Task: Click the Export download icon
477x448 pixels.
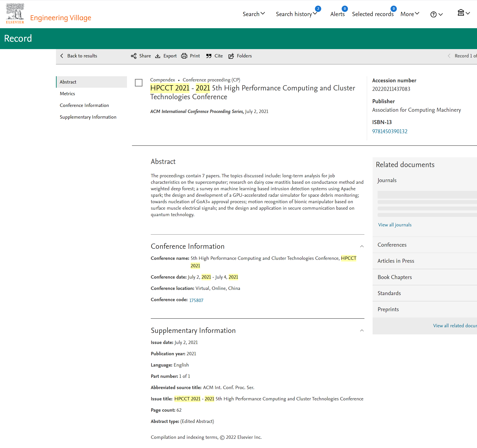Action: pos(158,56)
